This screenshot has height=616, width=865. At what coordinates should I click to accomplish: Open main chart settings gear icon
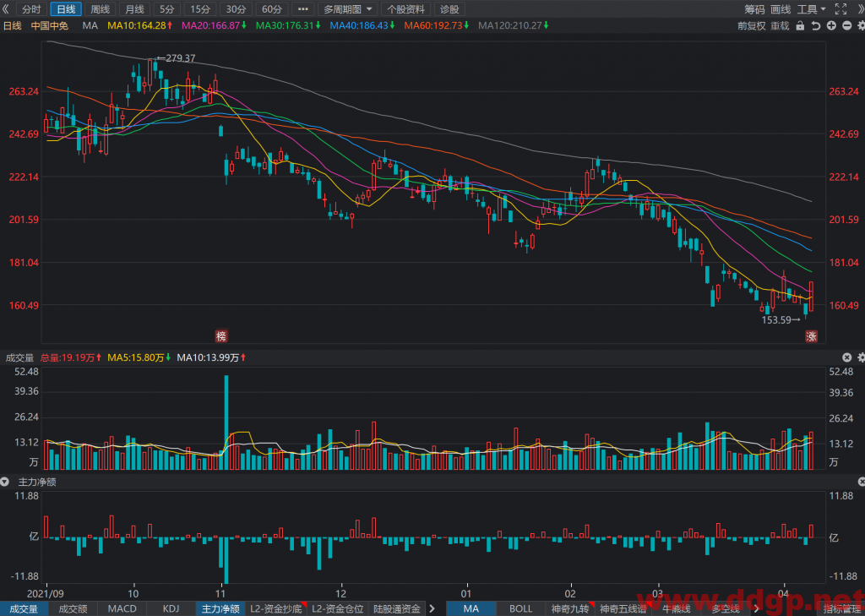(x=861, y=25)
